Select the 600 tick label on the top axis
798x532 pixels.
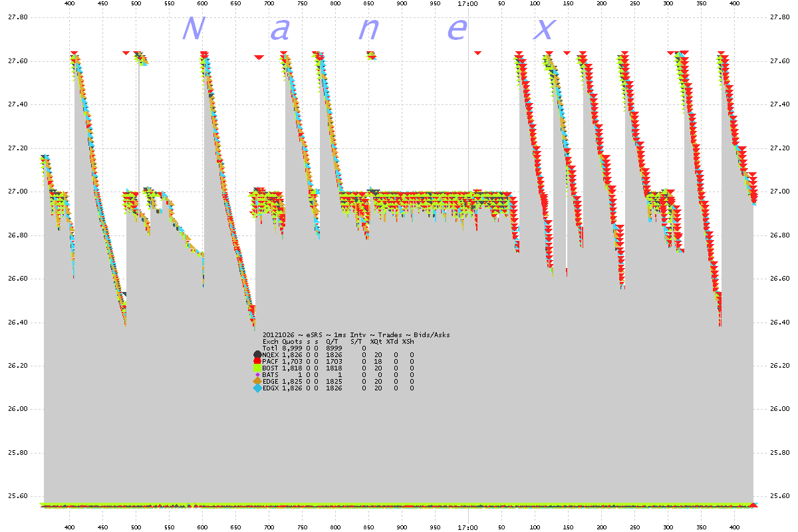[x=402, y=4]
